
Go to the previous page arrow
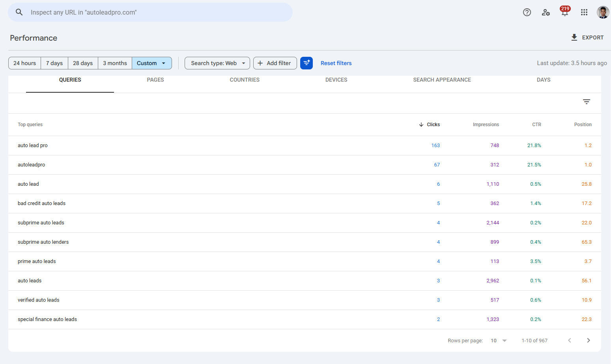click(570, 340)
